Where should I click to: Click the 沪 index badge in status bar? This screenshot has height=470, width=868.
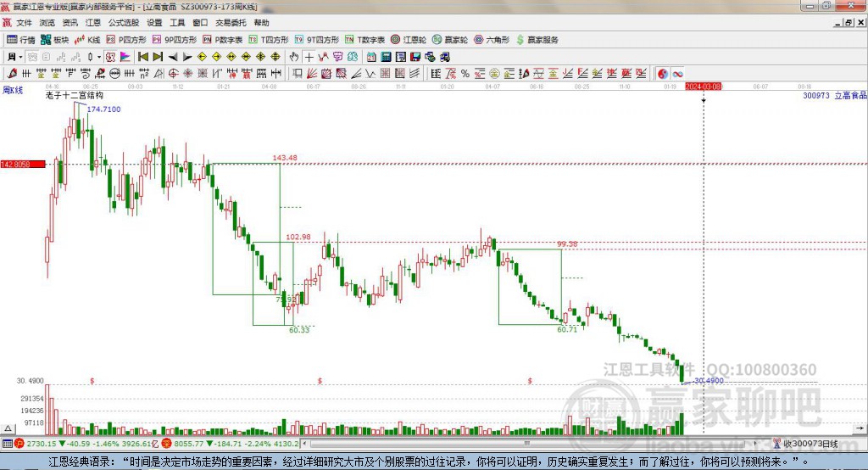coord(19,444)
